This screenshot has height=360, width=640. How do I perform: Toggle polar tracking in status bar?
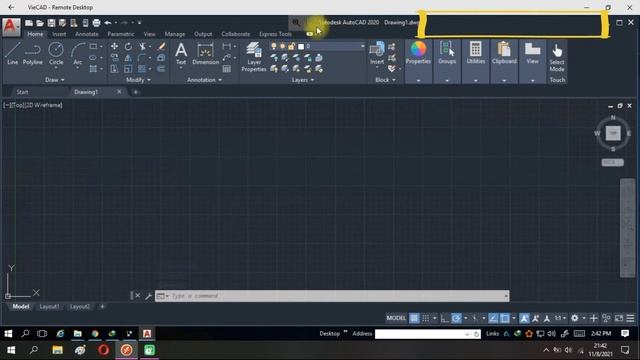[456, 318]
